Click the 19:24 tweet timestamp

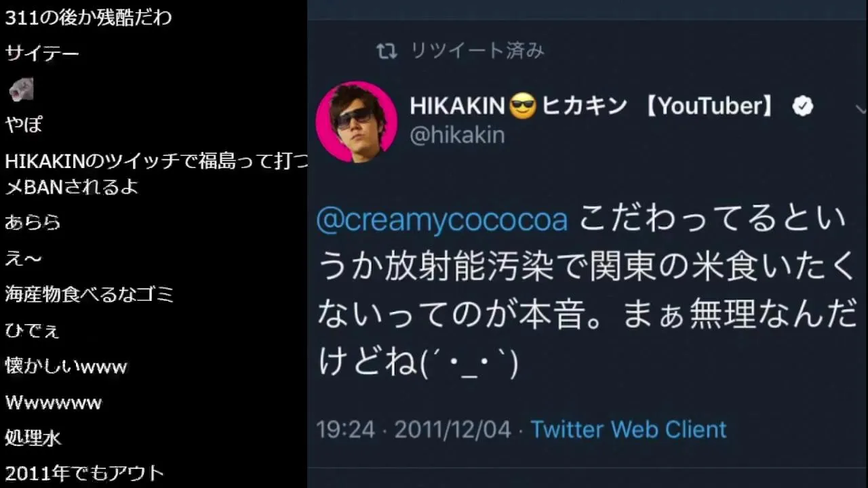pyautogui.click(x=346, y=429)
